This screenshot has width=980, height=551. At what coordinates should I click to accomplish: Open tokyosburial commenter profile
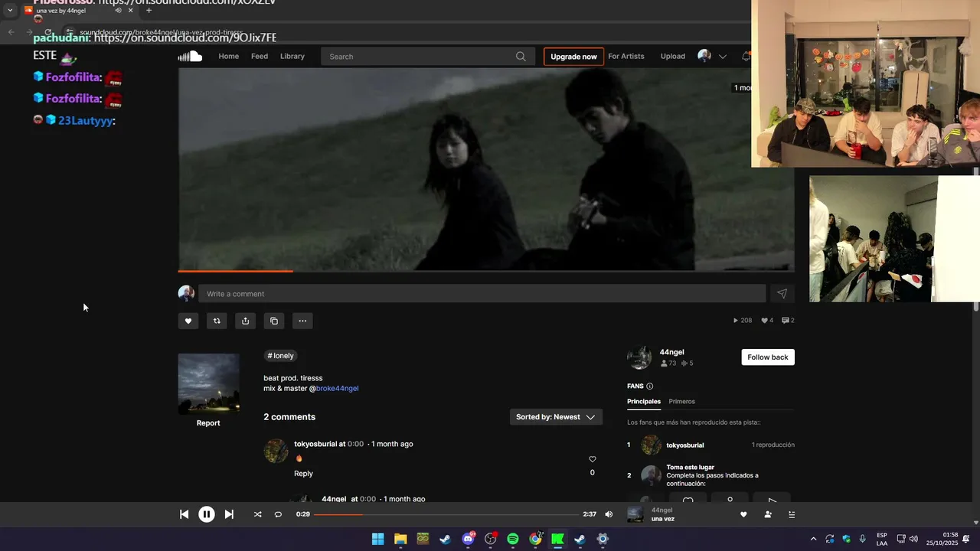315,444
